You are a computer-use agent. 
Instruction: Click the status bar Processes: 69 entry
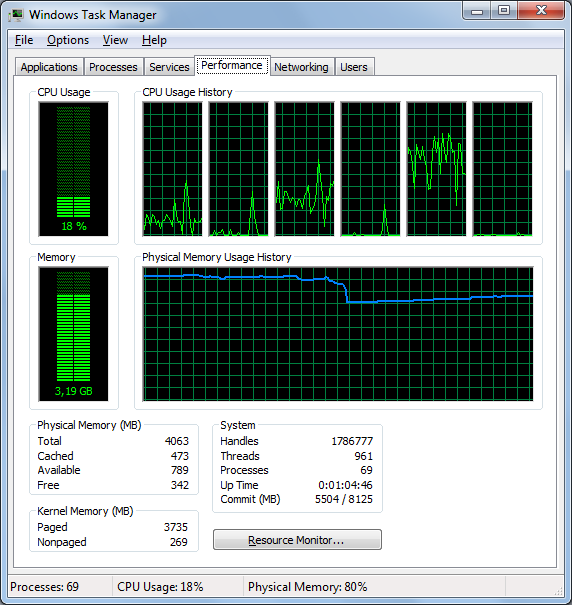[x=44, y=587]
